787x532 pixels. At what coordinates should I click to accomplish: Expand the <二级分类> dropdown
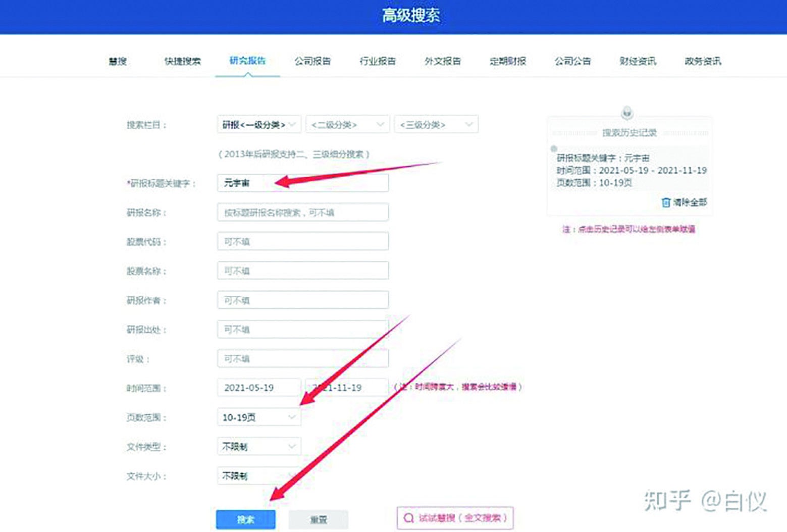pos(347,124)
